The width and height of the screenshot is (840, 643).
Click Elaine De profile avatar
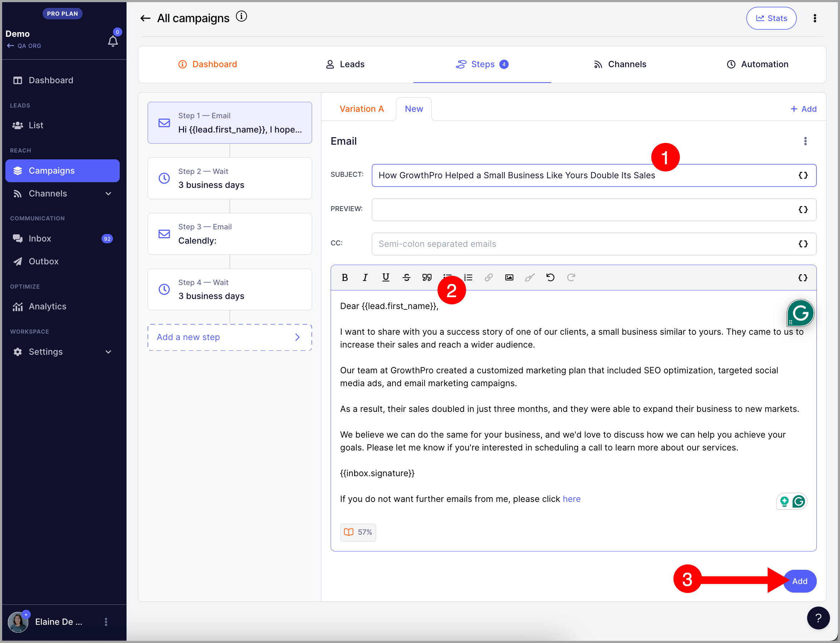click(x=18, y=622)
